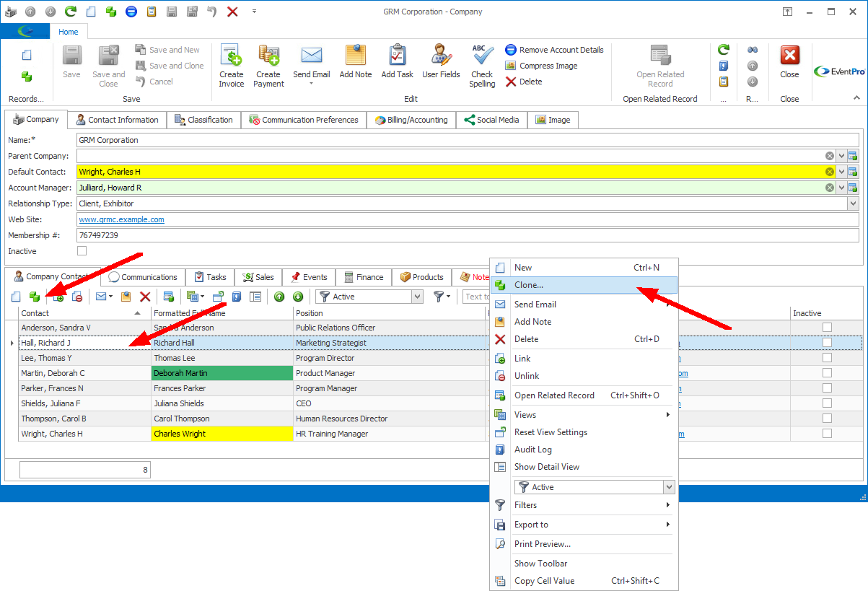This screenshot has width=868, height=591.
Task: Toggle Inactive checkbox for Thompson, Carol B
Action: (x=827, y=419)
